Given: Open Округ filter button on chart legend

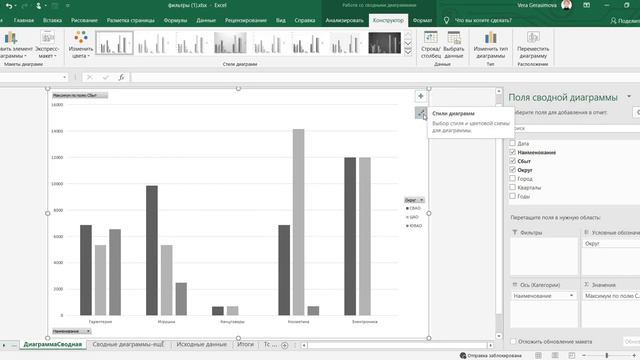Looking at the screenshot, I should point(414,200).
